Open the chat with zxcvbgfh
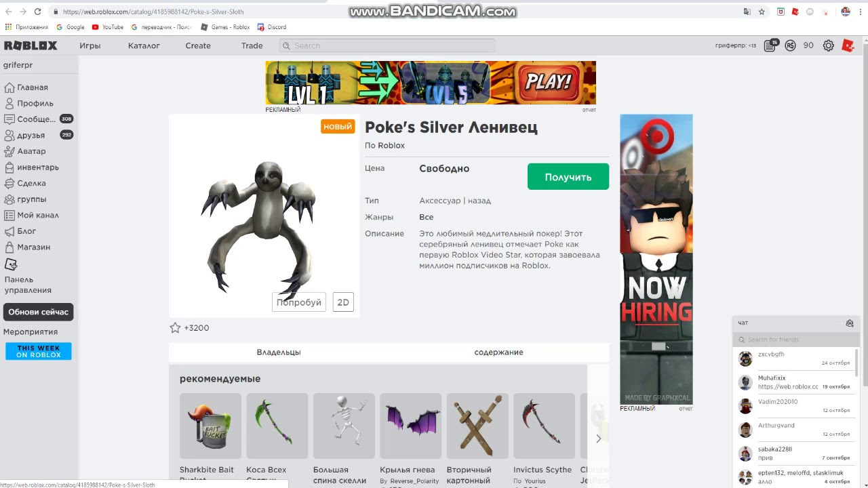Image resolution: width=868 pixels, height=488 pixels. click(x=795, y=359)
